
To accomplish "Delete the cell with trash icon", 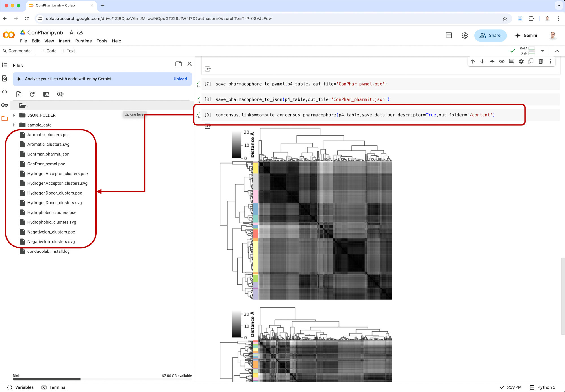I will point(541,61).
